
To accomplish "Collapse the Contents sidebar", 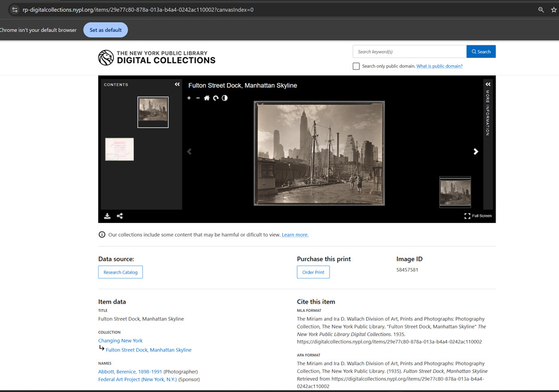I will click(177, 84).
